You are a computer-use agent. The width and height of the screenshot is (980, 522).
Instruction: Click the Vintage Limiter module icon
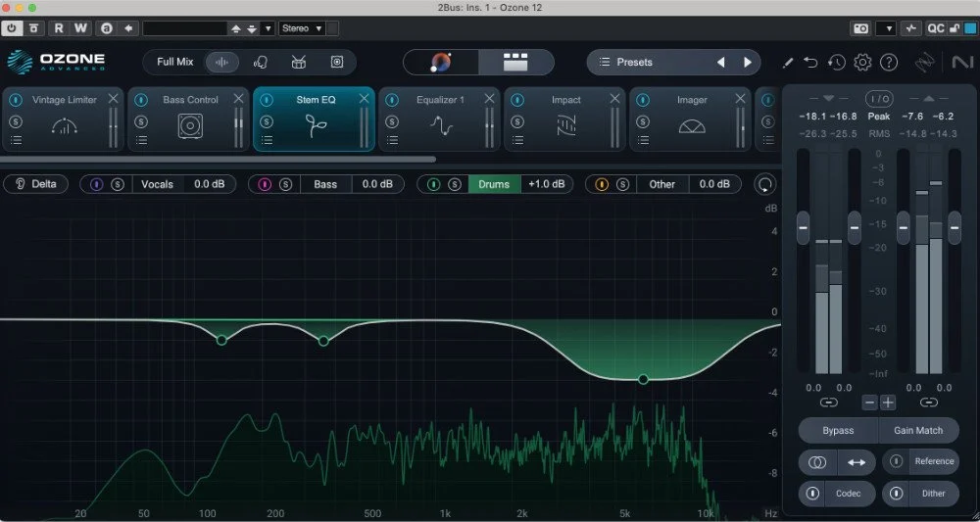(65, 126)
